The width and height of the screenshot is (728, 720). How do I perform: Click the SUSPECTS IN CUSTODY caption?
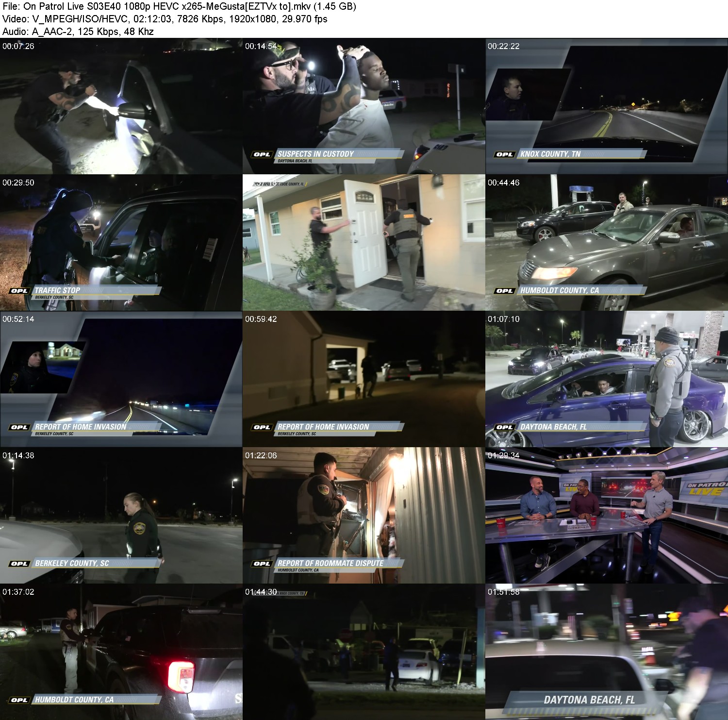(x=316, y=154)
